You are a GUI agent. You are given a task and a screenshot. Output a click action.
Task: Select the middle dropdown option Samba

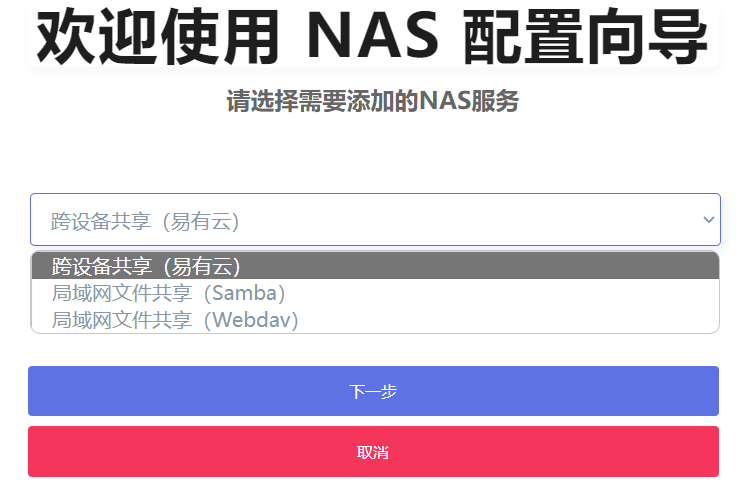point(375,293)
